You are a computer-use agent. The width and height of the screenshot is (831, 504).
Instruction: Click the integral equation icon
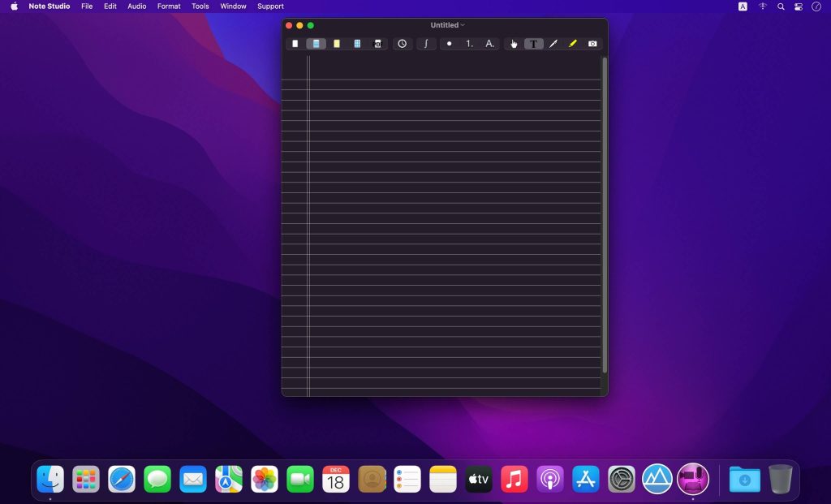(426, 44)
